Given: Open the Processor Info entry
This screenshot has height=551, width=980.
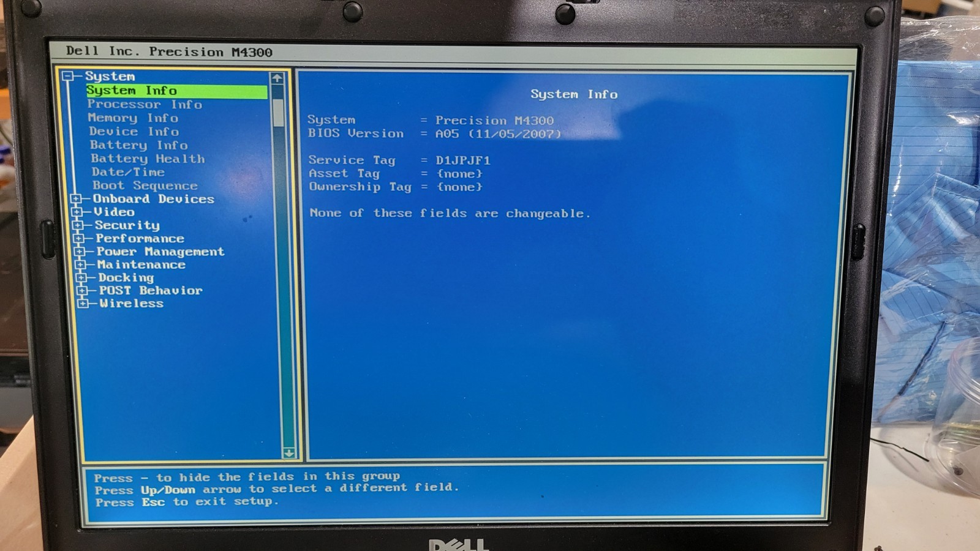Looking at the screenshot, I should (145, 104).
